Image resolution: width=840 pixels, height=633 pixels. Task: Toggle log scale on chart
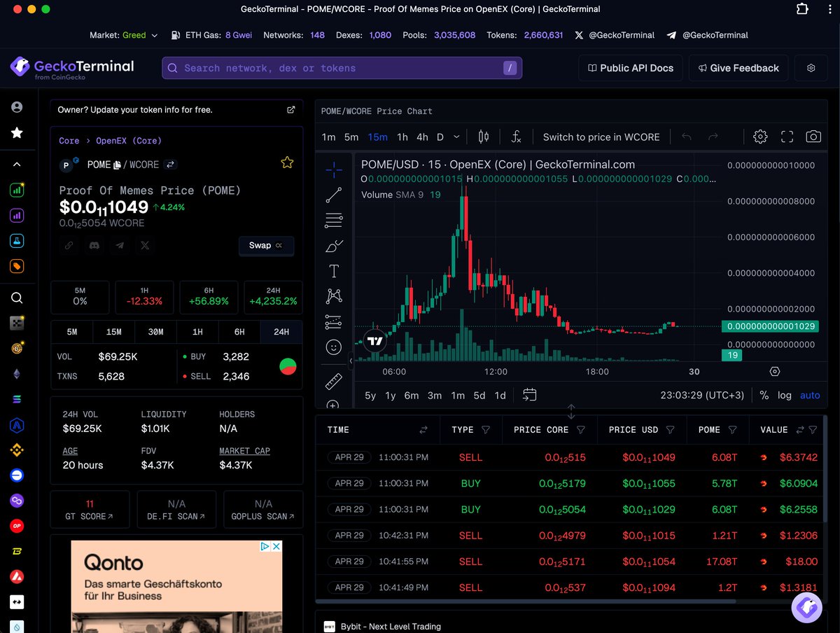[785, 395]
